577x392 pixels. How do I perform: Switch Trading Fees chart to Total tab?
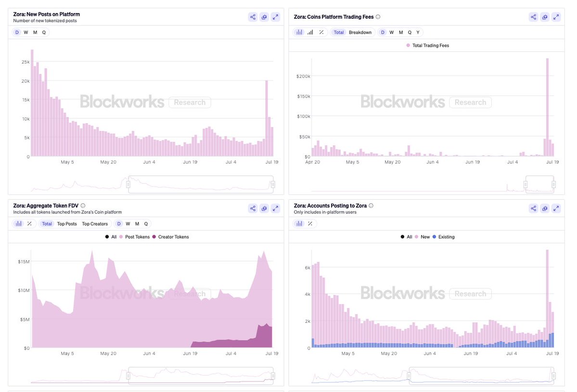(338, 32)
